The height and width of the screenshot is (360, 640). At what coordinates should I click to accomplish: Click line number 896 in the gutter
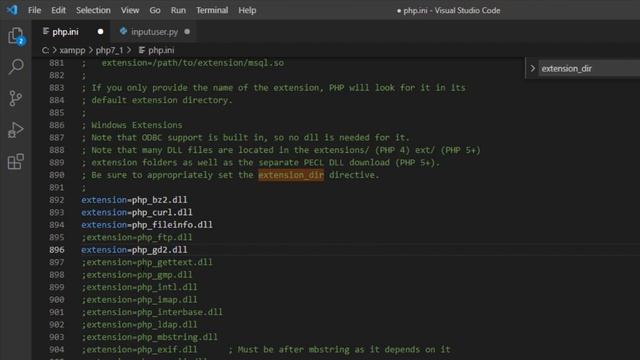56,249
